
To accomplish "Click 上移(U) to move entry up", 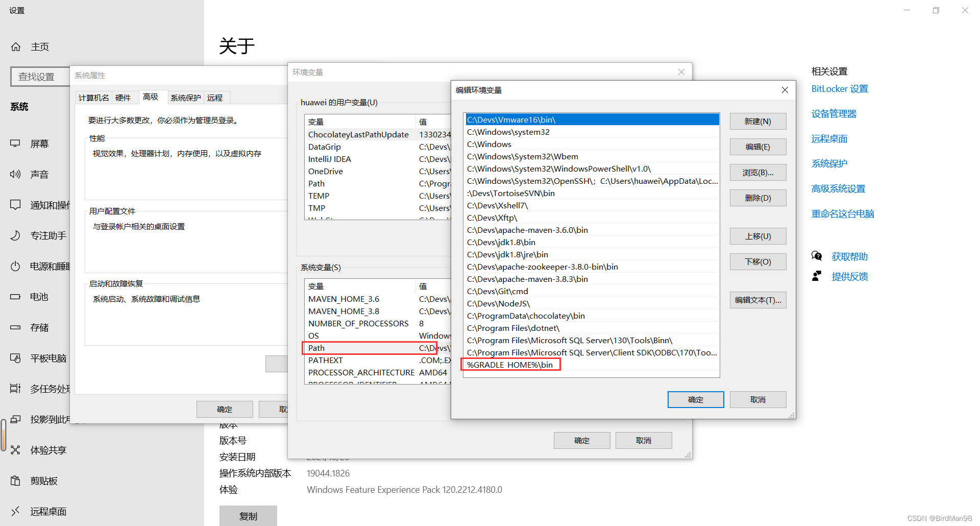I will pos(758,236).
